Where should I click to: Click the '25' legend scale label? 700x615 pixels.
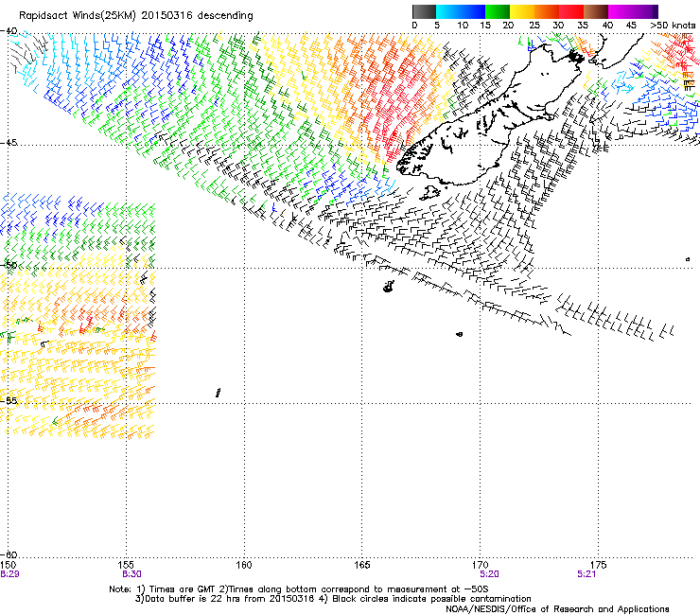pyautogui.click(x=534, y=26)
